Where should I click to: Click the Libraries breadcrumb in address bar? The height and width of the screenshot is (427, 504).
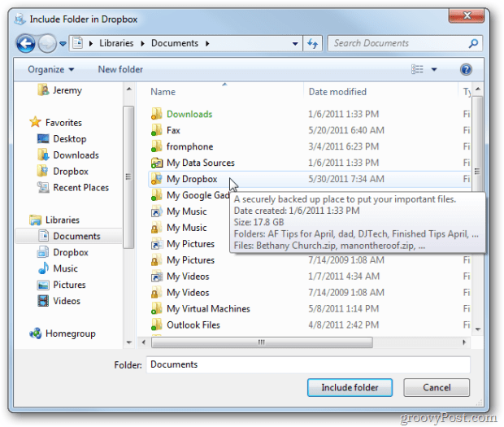click(116, 43)
